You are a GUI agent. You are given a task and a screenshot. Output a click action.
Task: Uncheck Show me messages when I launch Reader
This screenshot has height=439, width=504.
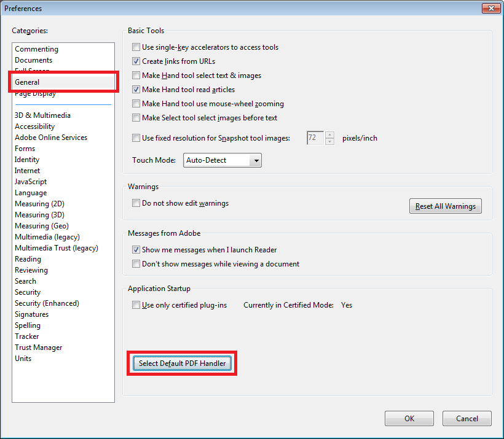136,249
